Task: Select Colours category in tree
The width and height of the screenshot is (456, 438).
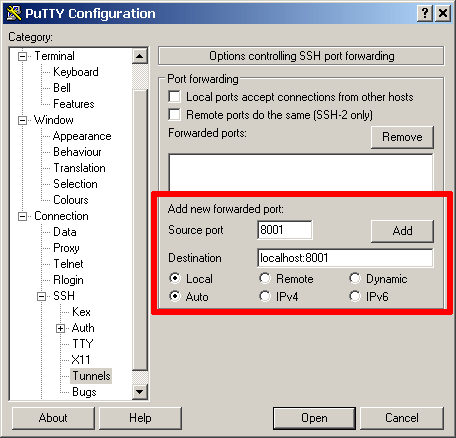Action: click(71, 200)
